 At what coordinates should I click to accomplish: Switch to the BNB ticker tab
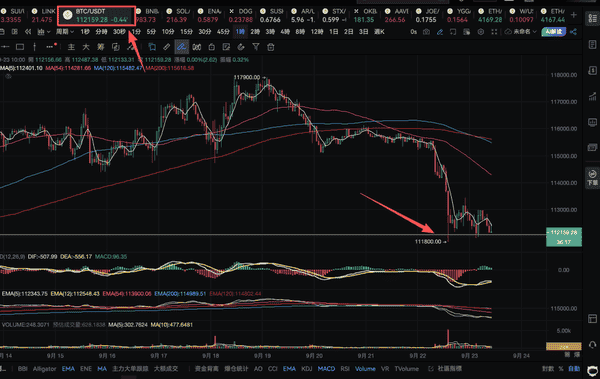click(x=148, y=16)
